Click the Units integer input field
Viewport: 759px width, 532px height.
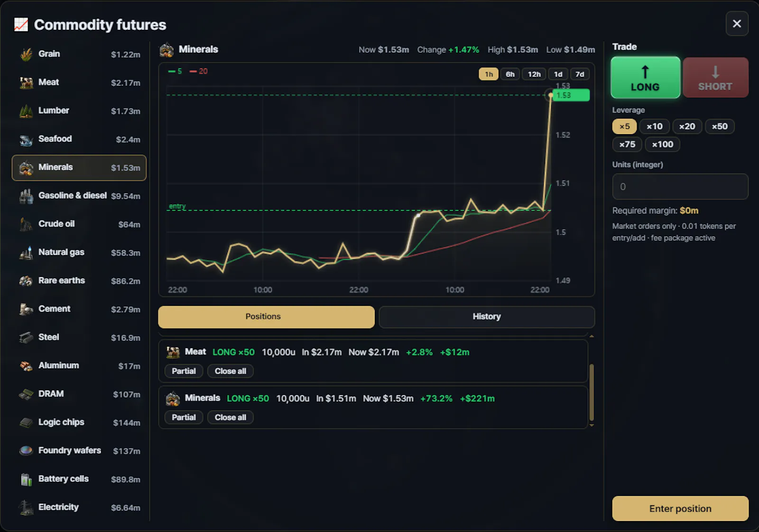tap(680, 187)
